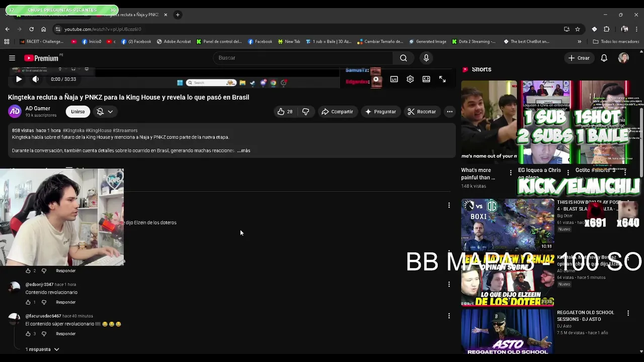Viewport: 644px width, 362px height.
Task: Open Panel de control bookmark
Action: (219, 42)
